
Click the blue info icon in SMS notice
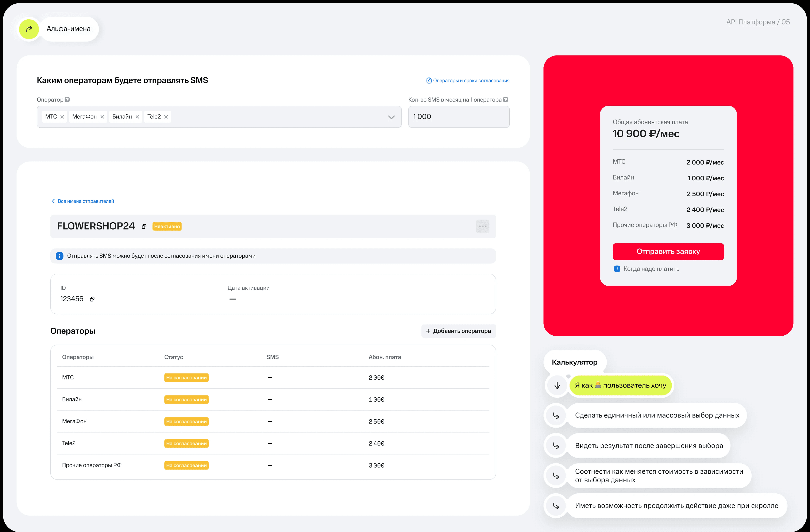(x=59, y=256)
